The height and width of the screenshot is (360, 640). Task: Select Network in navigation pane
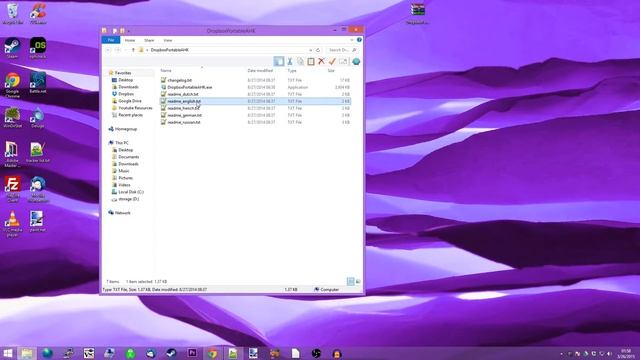[x=122, y=213]
